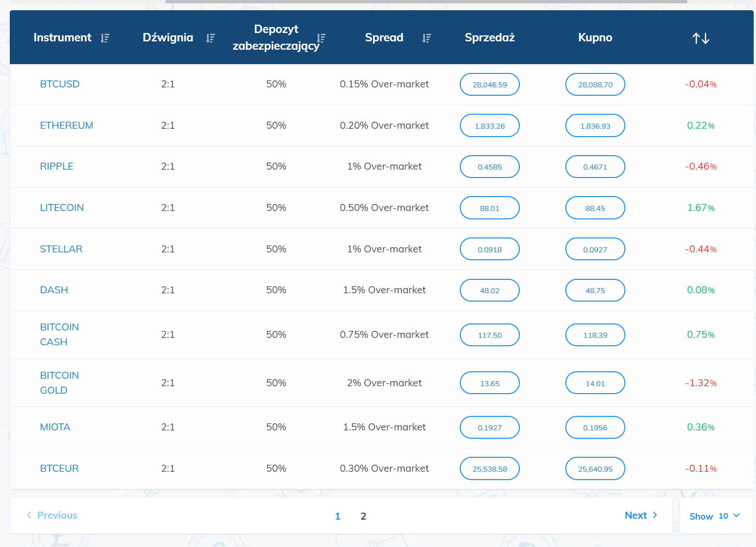The height and width of the screenshot is (547, 756).
Task: Open the BTCEUR instrument link
Action: [59, 468]
